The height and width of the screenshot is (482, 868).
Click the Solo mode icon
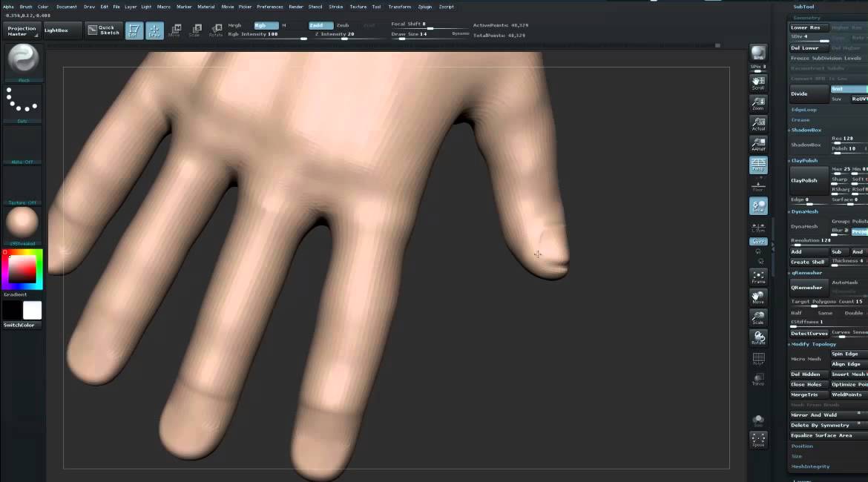click(758, 420)
